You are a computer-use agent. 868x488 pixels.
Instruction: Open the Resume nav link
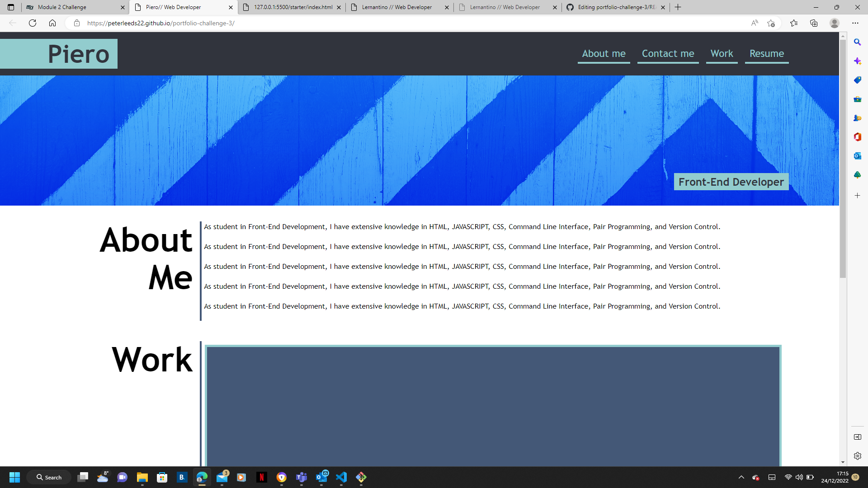pyautogui.click(x=767, y=54)
